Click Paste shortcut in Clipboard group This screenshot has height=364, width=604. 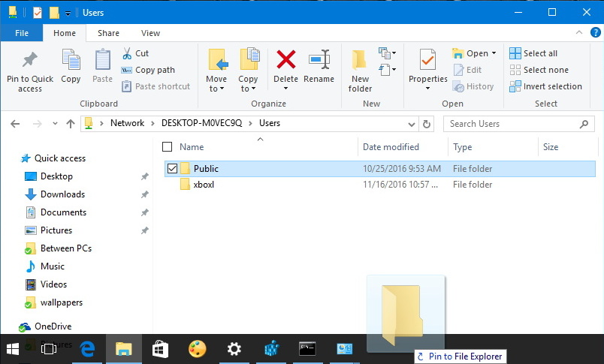click(x=156, y=86)
